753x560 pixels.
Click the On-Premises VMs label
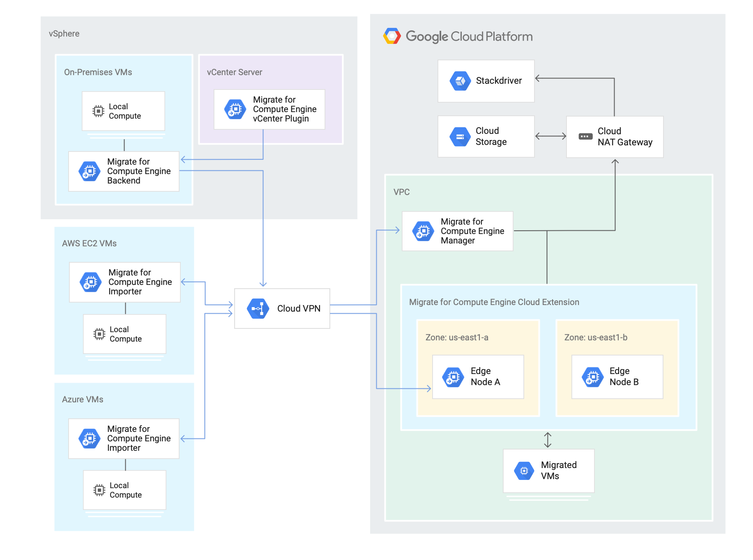pos(98,72)
